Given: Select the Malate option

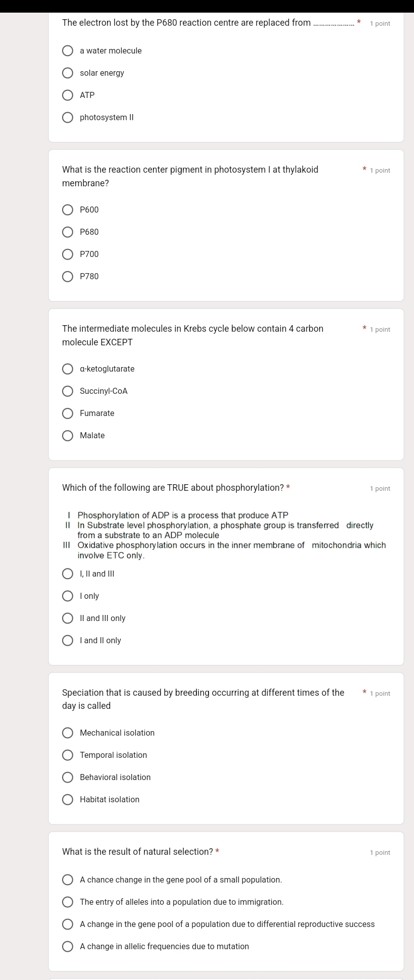Looking at the screenshot, I should (x=68, y=436).
